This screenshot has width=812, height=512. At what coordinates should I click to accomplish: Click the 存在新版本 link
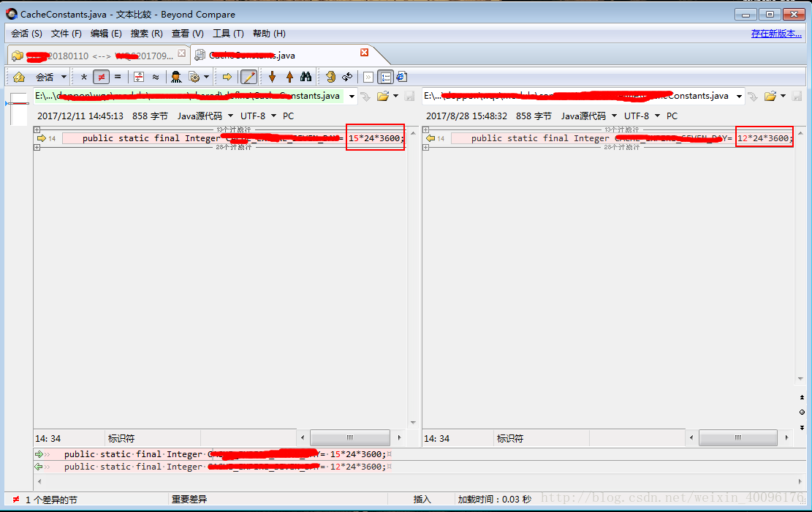(776, 34)
